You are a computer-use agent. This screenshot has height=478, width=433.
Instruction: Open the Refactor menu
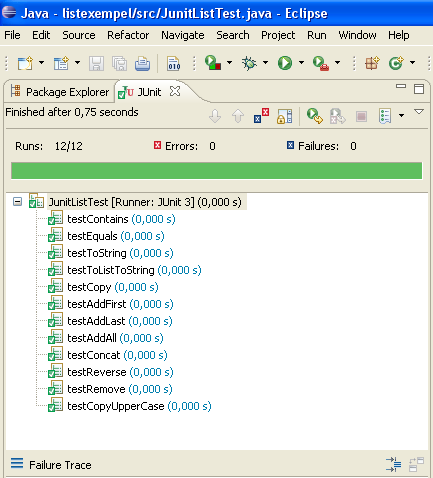tap(128, 35)
